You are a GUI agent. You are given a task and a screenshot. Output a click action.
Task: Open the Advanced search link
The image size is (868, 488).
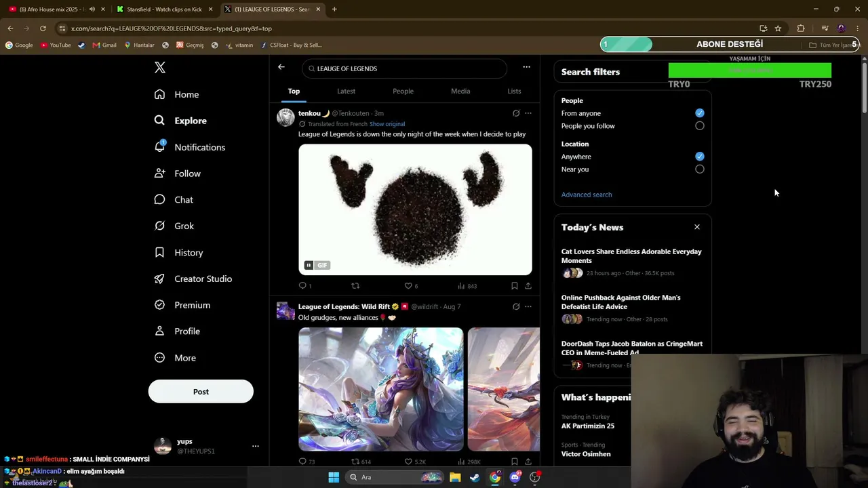click(x=587, y=195)
